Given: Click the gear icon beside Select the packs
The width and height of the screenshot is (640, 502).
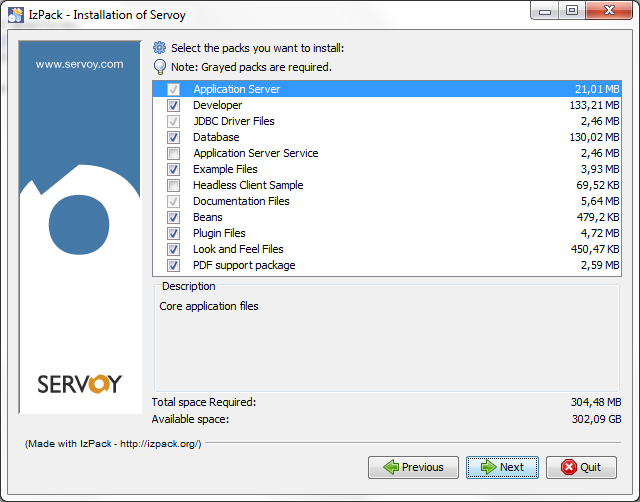Looking at the screenshot, I should tap(159, 48).
